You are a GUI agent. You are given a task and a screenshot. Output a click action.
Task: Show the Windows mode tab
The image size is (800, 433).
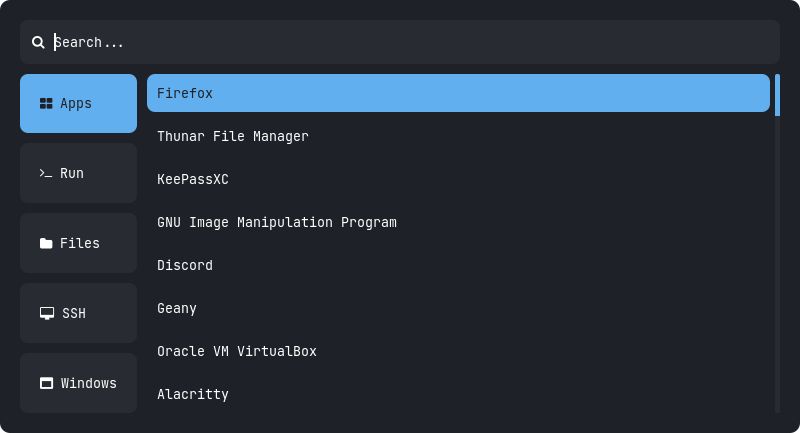pyautogui.click(x=78, y=383)
